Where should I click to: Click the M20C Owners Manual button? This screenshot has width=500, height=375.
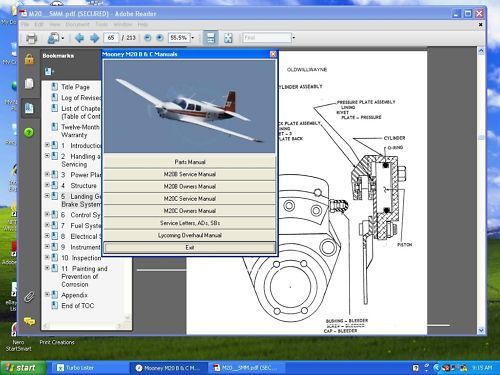tap(190, 211)
